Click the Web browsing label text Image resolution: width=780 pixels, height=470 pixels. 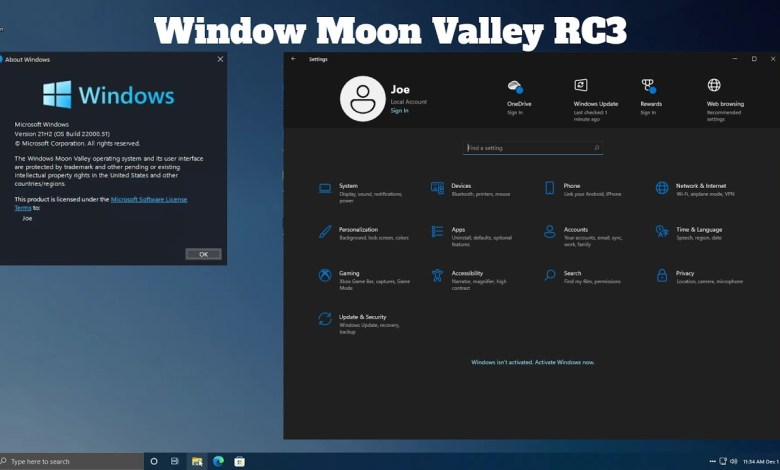tap(725, 104)
